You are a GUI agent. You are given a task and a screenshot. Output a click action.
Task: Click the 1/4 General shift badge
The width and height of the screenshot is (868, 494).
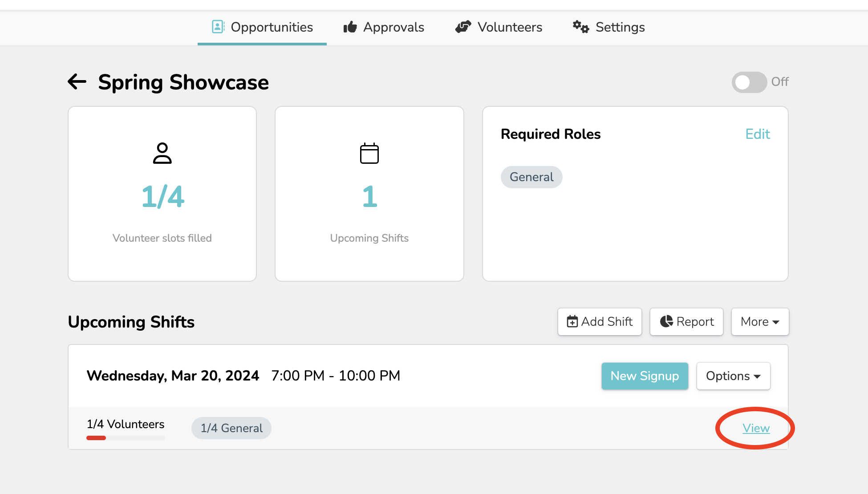[231, 428]
